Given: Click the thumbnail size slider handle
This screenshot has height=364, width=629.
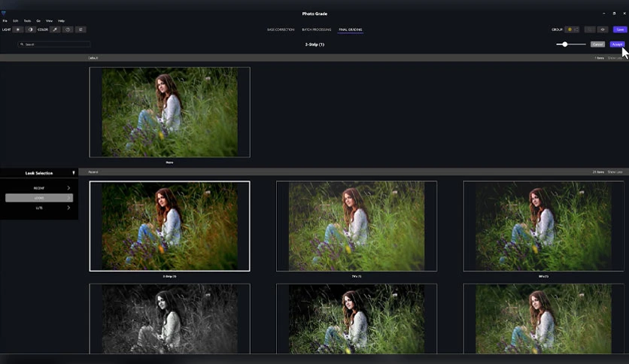Looking at the screenshot, I should tap(565, 44).
